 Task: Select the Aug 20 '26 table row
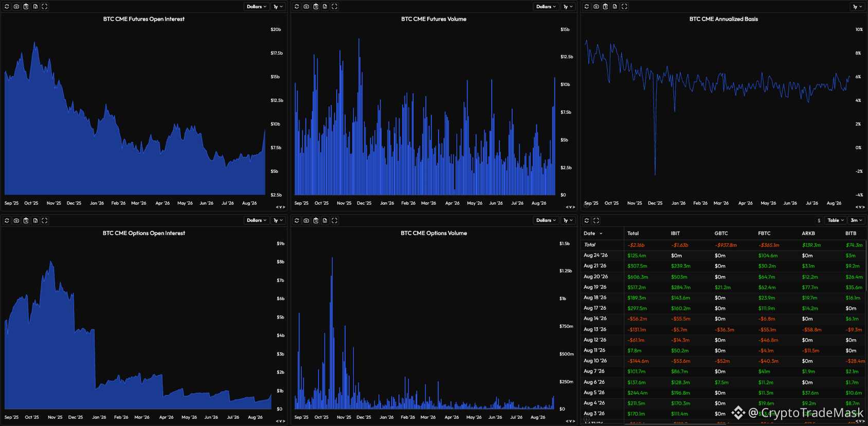click(x=724, y=277)
